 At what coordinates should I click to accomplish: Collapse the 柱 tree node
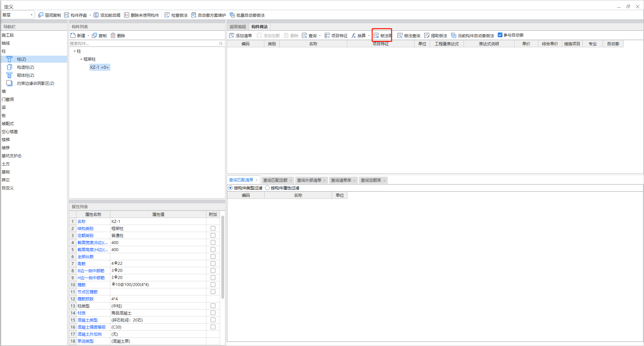[74, 51]
